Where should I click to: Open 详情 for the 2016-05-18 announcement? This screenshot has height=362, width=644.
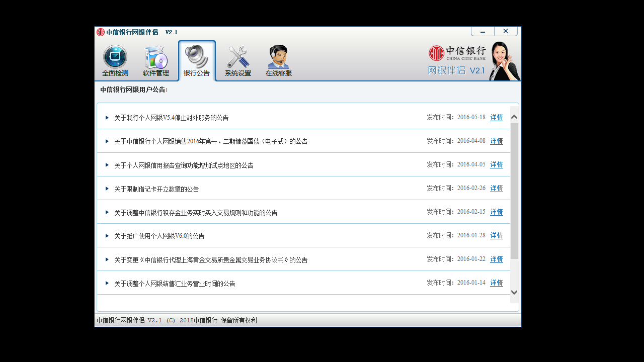[x=496, y=117]
